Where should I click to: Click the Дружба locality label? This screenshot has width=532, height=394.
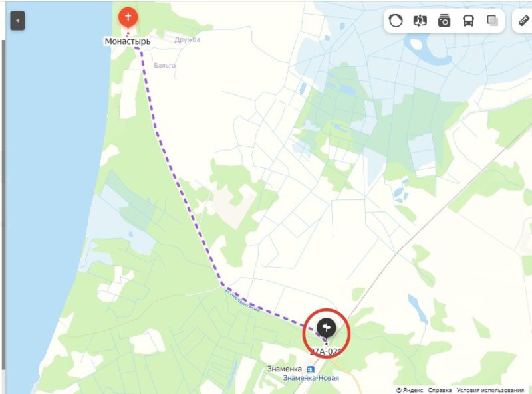click(x=188, y=39)
